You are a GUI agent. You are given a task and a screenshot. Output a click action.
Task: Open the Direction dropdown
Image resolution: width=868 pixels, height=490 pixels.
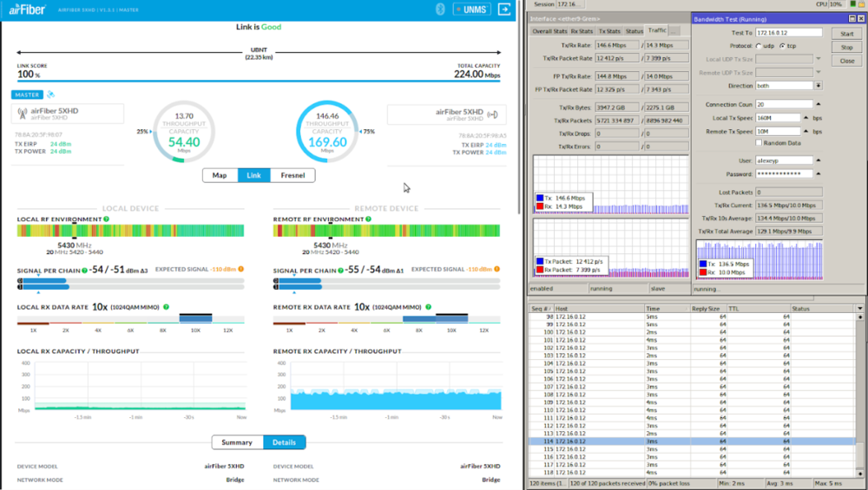[818, 86]
